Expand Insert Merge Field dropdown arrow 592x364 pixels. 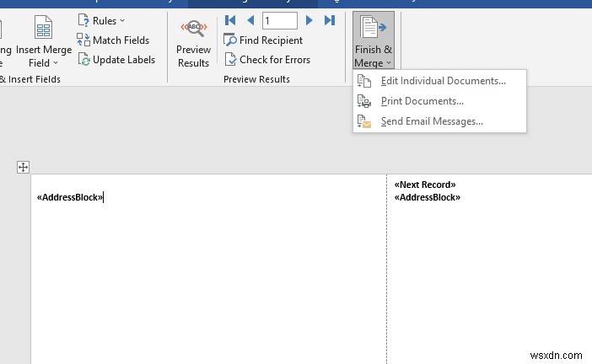pyautogui.click(x=56, y=63)
